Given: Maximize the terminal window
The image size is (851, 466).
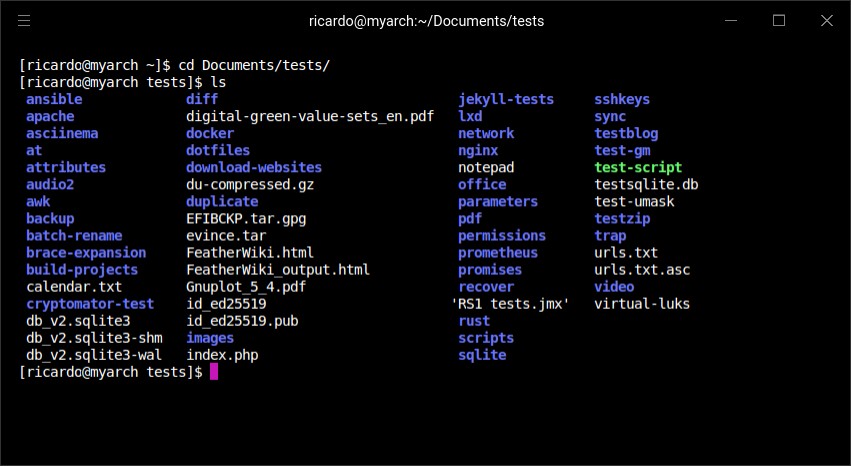Looking at the screenshot, I should pos(779,21).
